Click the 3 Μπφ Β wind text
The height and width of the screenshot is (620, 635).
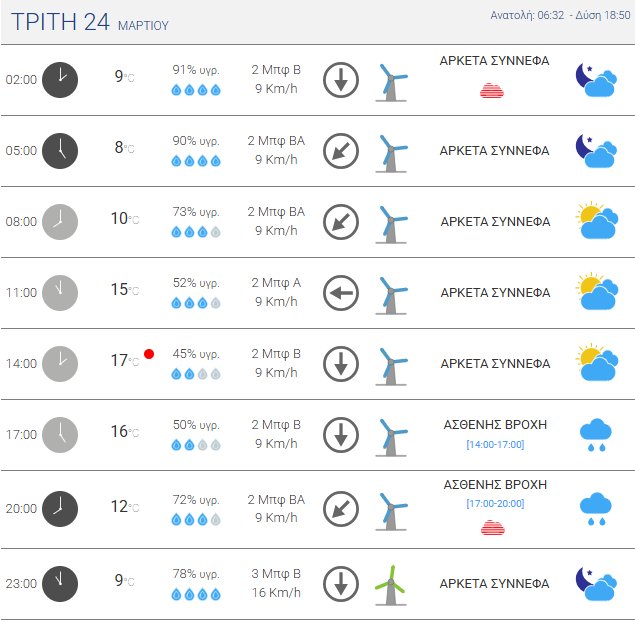pyautogui.click(x=274, y=574)
